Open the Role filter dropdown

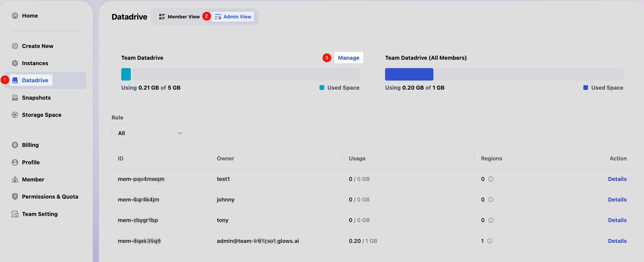point(150,133)
